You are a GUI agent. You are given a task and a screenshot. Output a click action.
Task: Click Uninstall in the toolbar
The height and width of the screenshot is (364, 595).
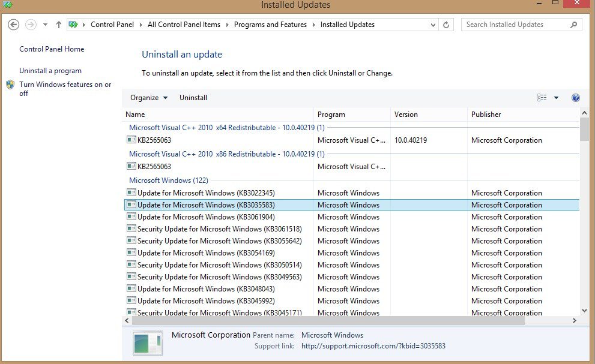(x=193, y=98)
